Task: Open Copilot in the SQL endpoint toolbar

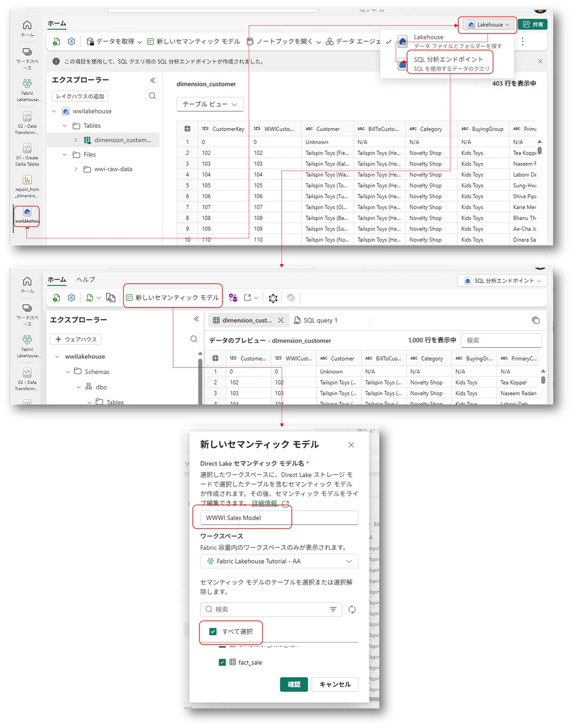Action: tap(291, 298)
